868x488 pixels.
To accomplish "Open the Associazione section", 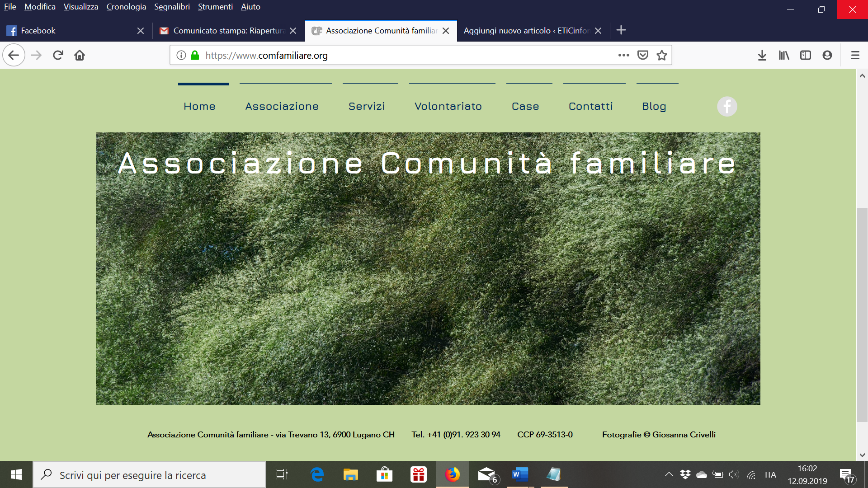I will [282, 106].
